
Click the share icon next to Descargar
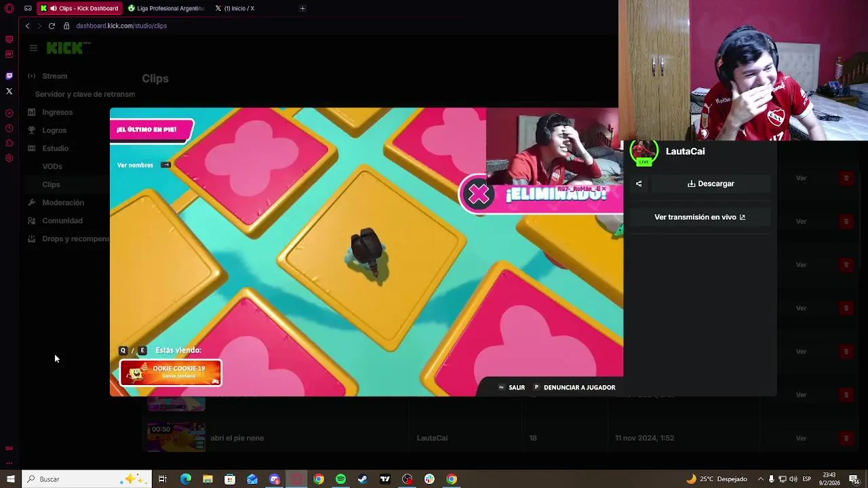point(639,184)
